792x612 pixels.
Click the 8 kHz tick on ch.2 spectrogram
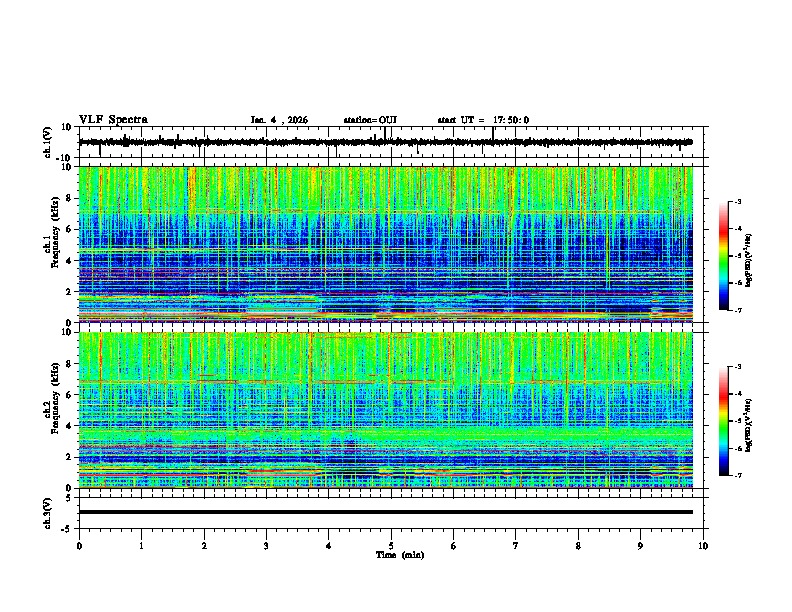point(69,364)
